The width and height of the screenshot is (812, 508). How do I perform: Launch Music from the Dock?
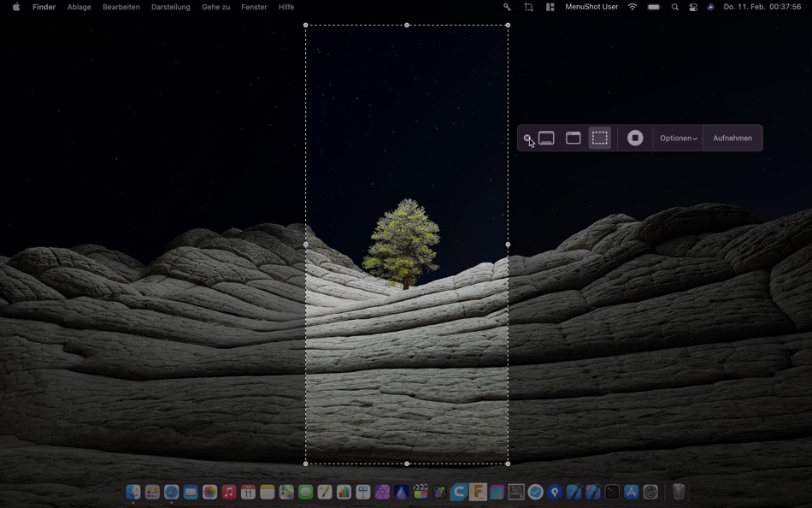(229, 492)
